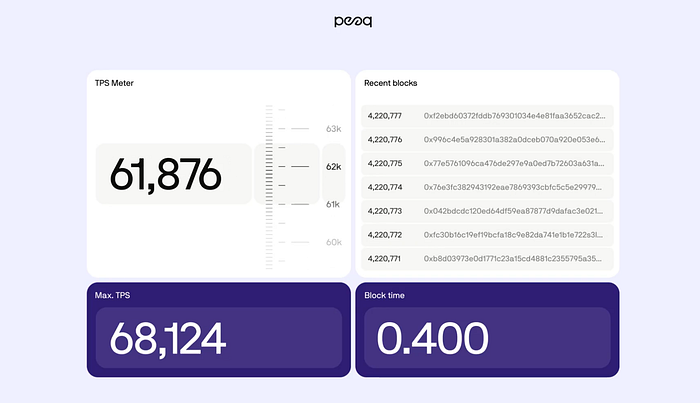Viewport: 700px width, 403px height.
Task: Select block 4,220,775 row
Action: click(x=487, y=163)
